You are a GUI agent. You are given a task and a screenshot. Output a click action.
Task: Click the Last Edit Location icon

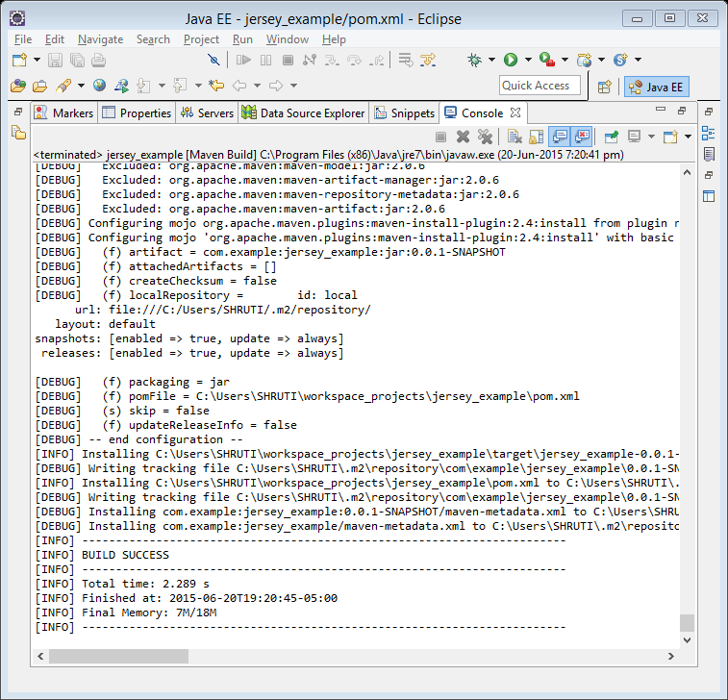click(x=215, y=86)
